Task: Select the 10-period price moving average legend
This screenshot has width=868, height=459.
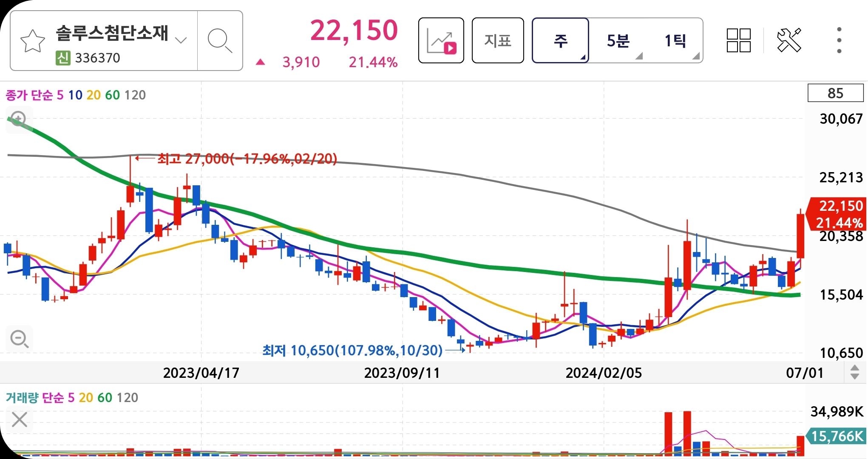Action: (x=75, y=95)
